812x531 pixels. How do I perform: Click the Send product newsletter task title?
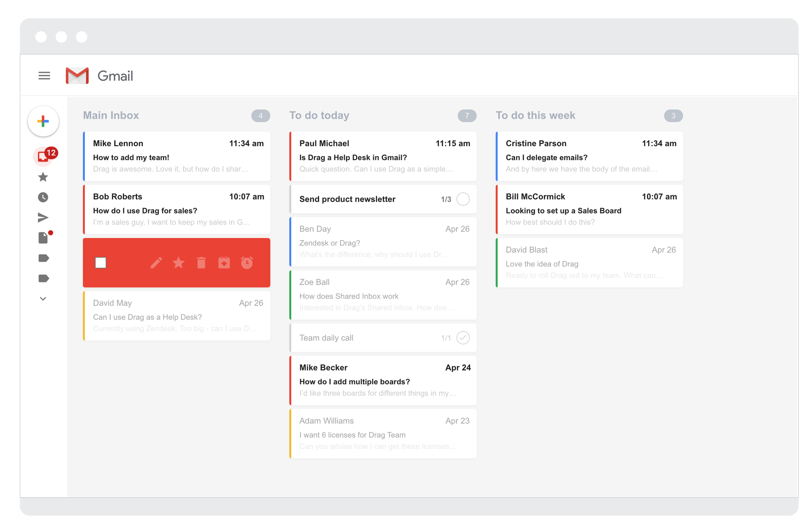348,199
